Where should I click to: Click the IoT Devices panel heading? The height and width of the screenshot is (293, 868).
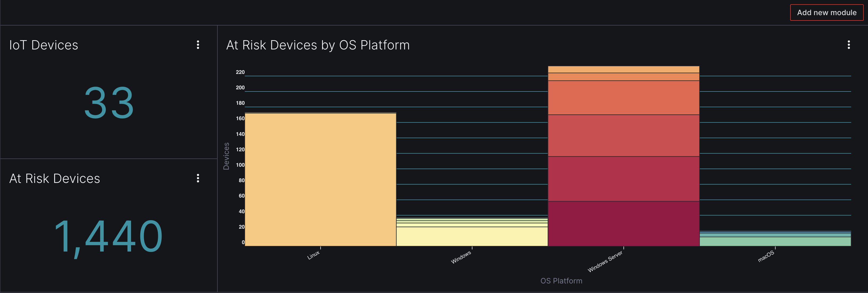click(x=44, y=45)
